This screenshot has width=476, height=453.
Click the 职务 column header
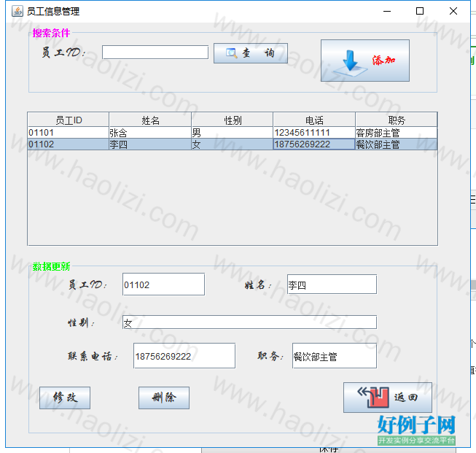click(x=396, y=120)
